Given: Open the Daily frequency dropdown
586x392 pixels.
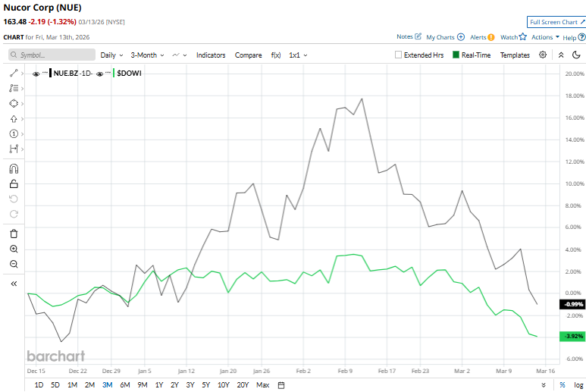Looking at the screenshot, I should click(111, 55).
